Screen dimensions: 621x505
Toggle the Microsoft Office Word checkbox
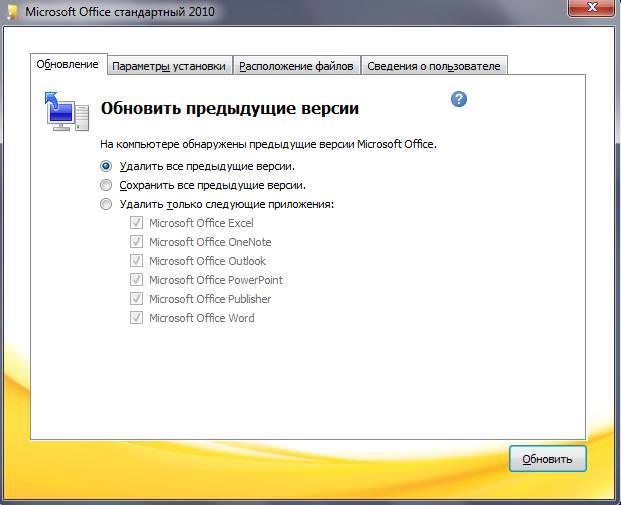tap(136, 318)
